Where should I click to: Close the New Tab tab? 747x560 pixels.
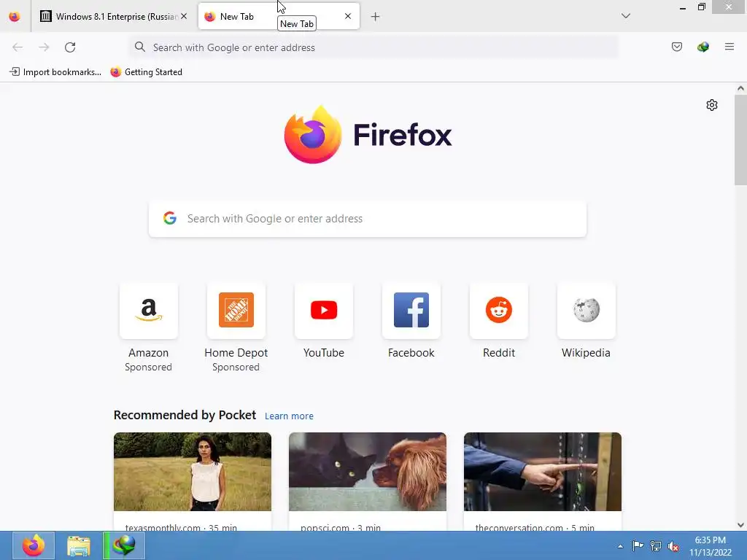click(x=348, y=16)
